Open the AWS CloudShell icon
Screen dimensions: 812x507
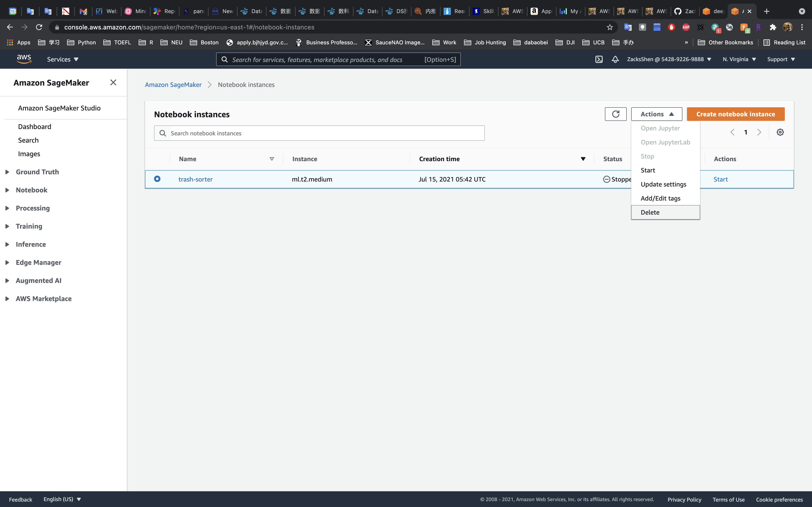point(599,59)
